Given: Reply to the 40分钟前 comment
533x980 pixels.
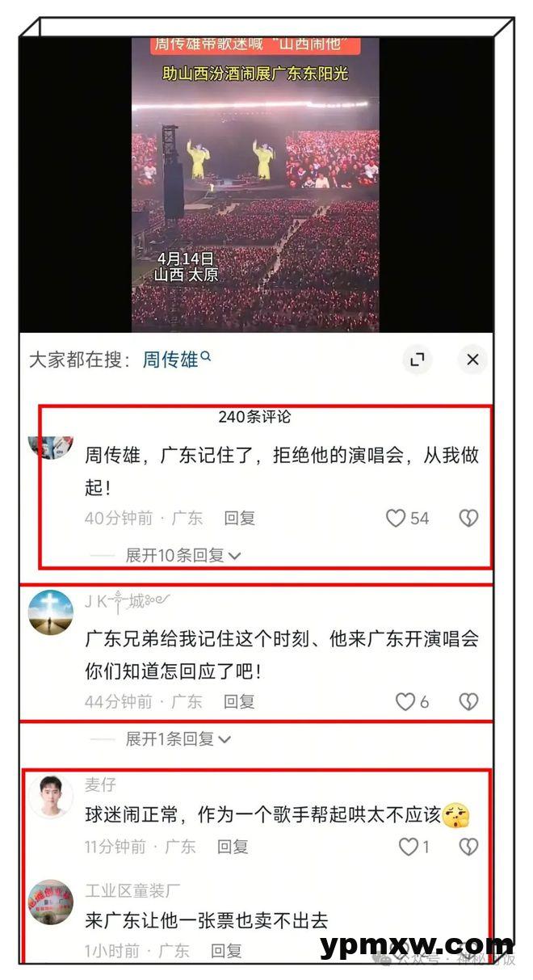Looking at the screenshot, I should (x=239, y=518).
